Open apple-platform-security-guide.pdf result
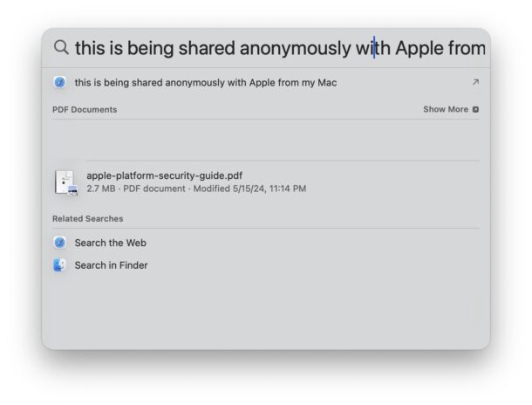Screen dimensions: 532x405 165,175
